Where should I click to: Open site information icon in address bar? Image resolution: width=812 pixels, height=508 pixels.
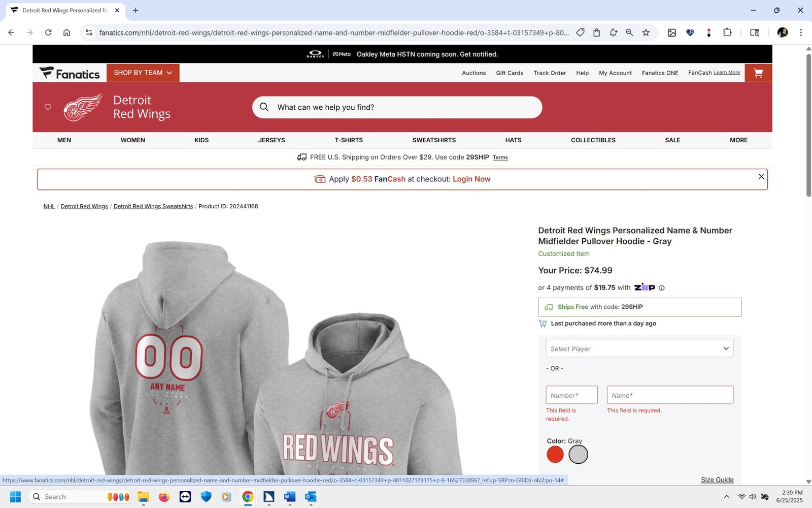pos(89,33)
